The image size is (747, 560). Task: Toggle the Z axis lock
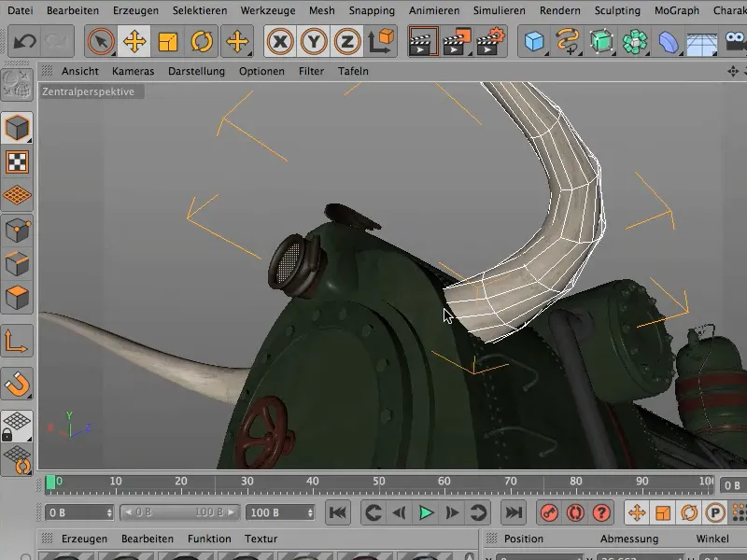pyautogui.click(x=347, y=42)
